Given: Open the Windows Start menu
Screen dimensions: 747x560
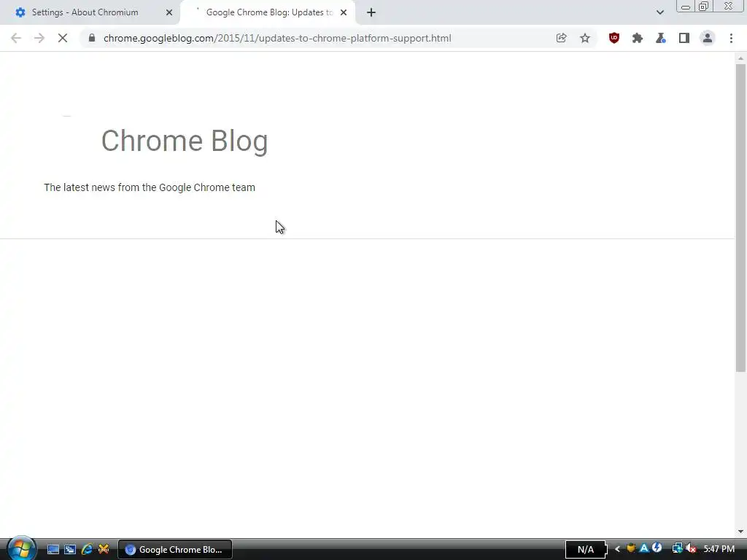Looking at the screenshot, I should click(20, 548).
